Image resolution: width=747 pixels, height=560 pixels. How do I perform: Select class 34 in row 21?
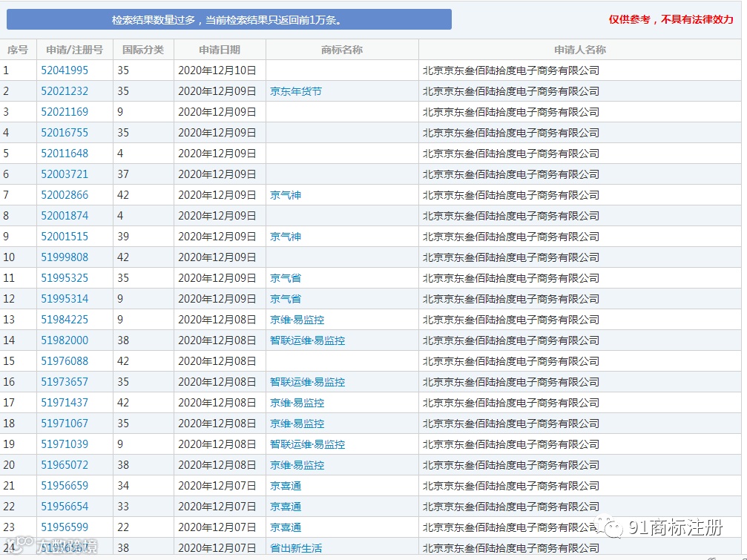click(x=123, y=486)
